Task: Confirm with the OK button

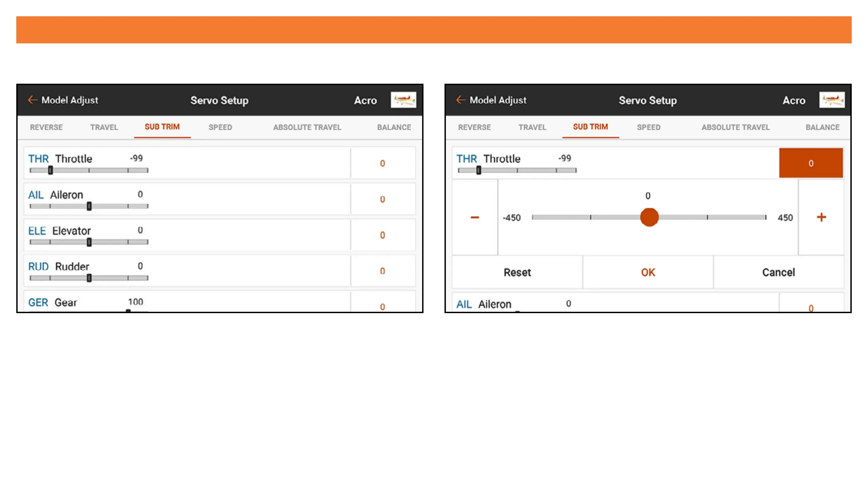Action: (648, 272)
